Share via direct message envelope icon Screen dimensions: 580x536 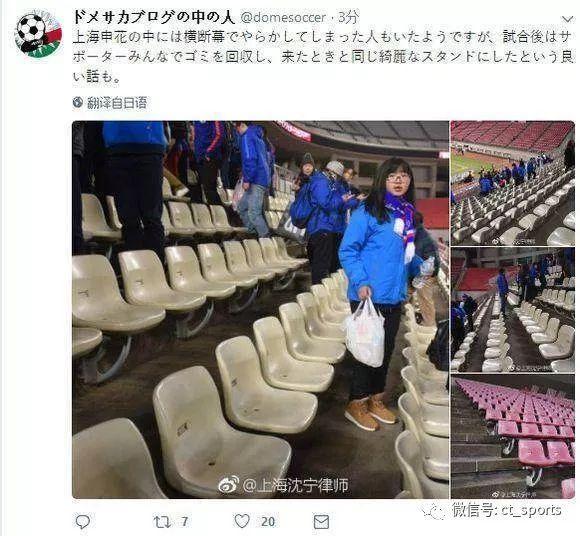coord(321,522)
